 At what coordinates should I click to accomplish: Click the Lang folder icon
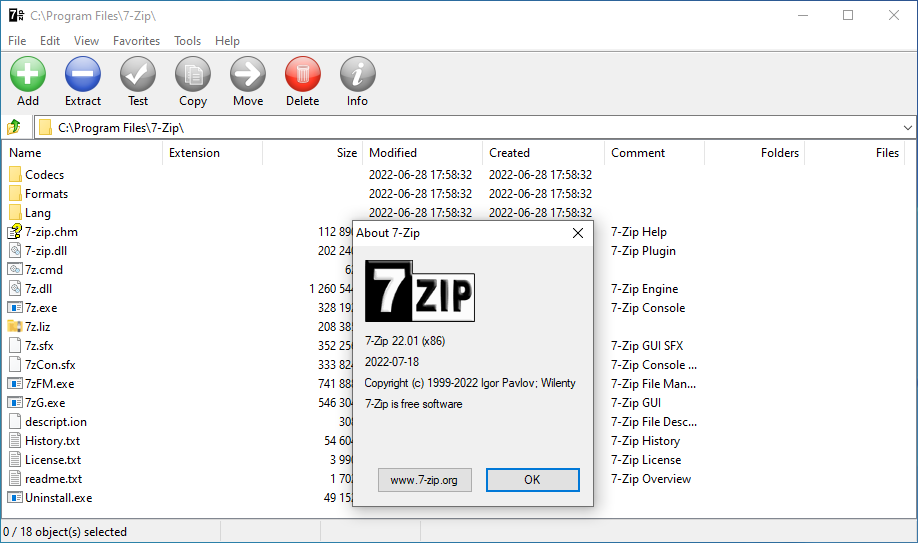[15, 213]
